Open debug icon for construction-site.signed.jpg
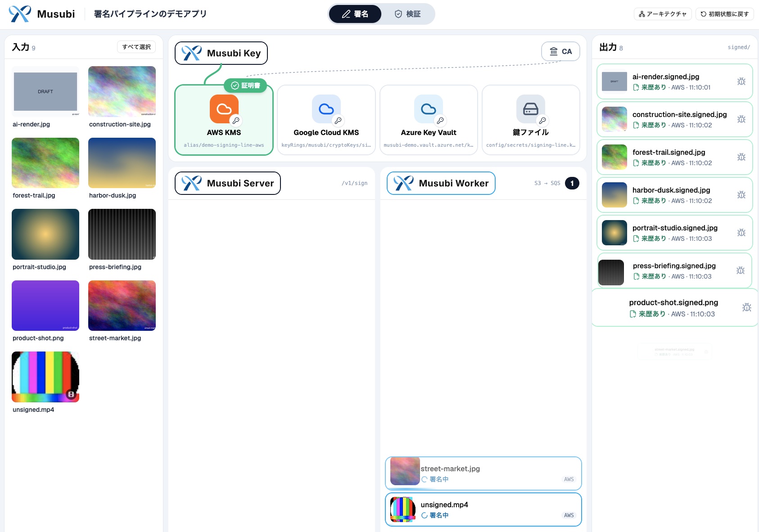 coord(741,119)
